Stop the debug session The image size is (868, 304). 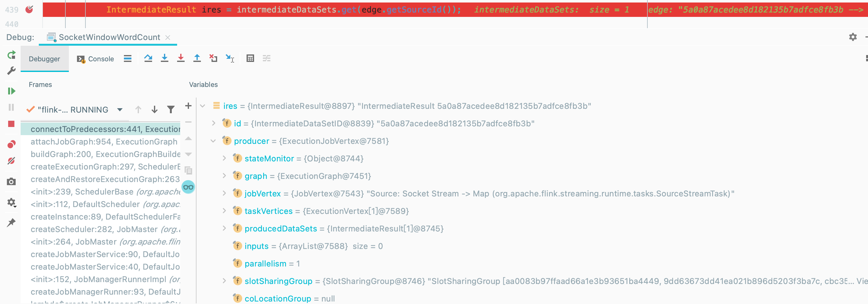(x=12, y=124)
